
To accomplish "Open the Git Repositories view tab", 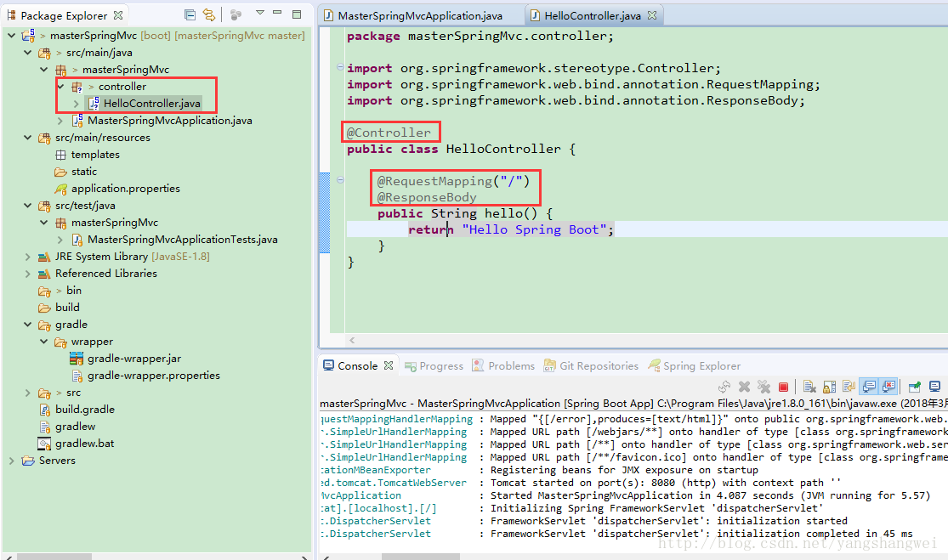I will pos(598,365).
